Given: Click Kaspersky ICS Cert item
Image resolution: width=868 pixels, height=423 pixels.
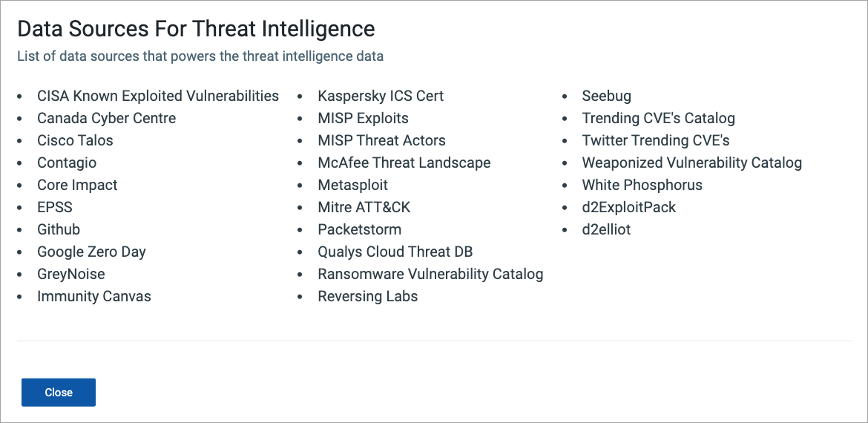Looking at the screenshot, I should tap(381, 96).
